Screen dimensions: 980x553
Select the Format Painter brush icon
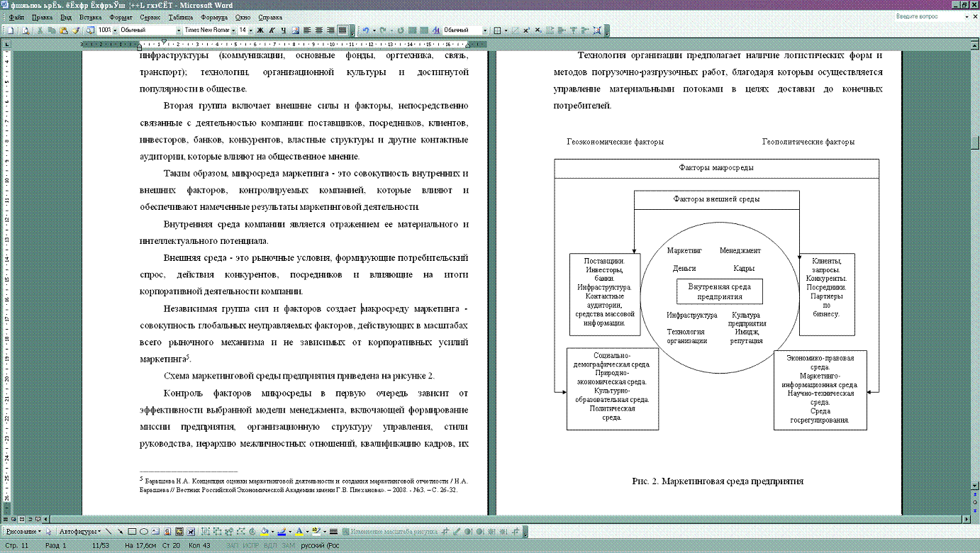76,30
